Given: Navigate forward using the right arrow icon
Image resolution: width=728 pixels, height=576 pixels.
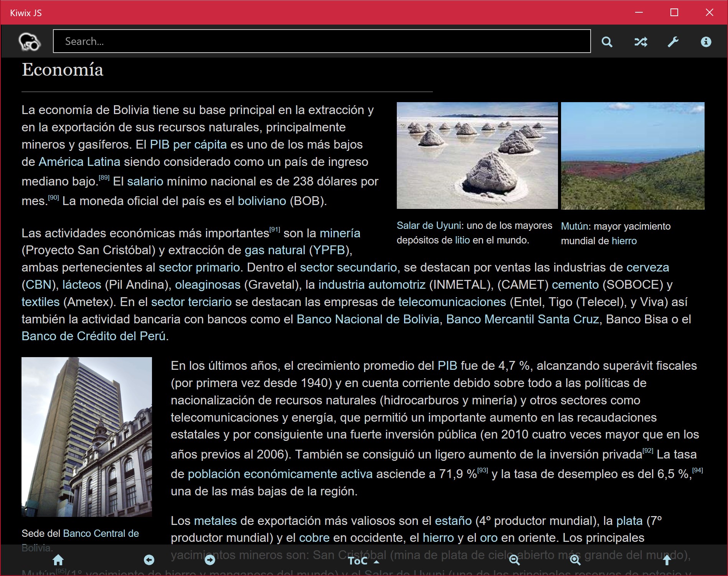Looking at the screenshot, I should click(210, 560).
